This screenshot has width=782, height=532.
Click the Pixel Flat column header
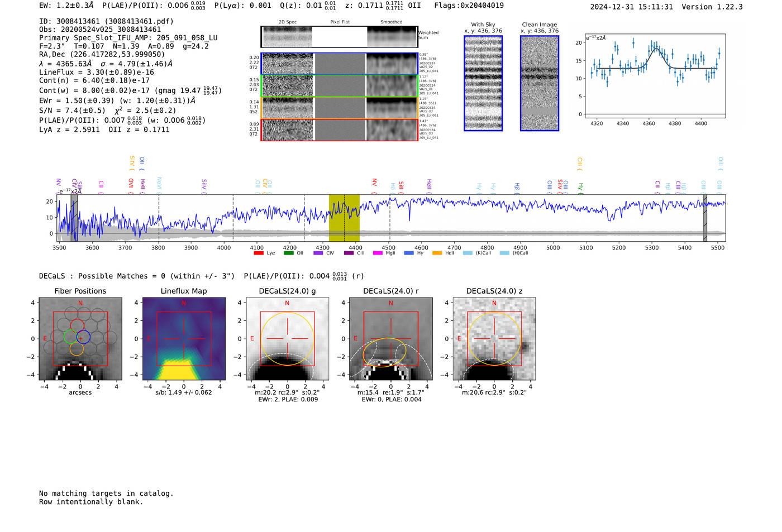(x=340, y=22)
